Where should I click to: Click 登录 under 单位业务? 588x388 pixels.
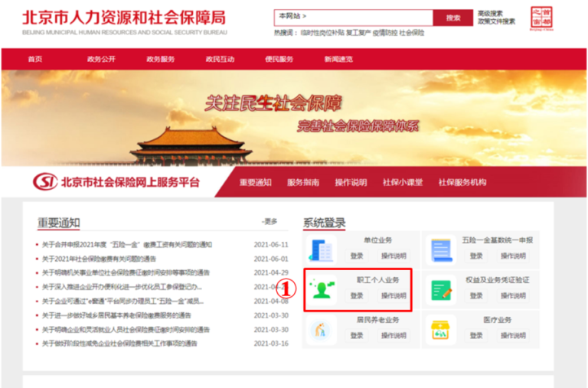pos(357,256)
